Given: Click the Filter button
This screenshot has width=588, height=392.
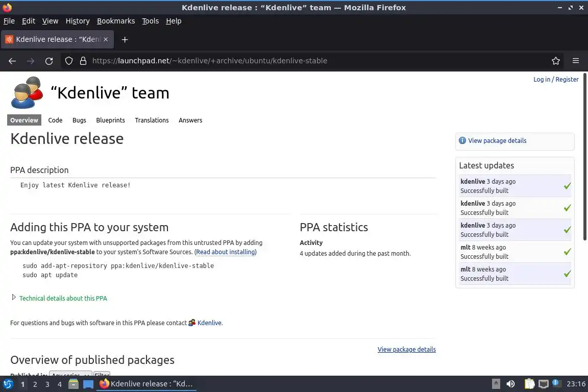Looking at the screenshot, I should click(102, 374).
